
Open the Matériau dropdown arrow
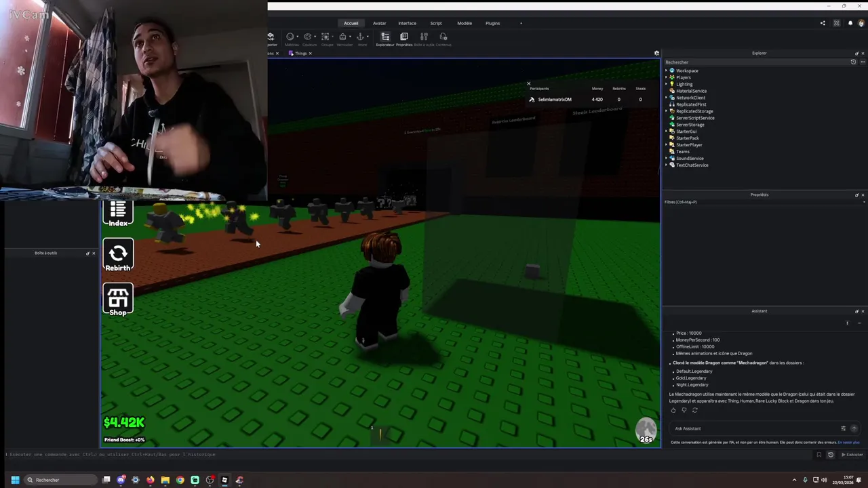click(x=298, y=37)
